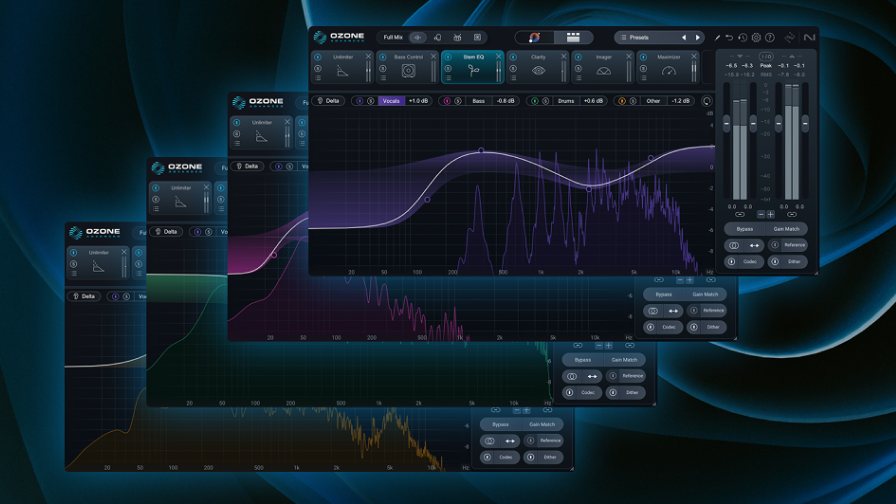This screenshot has height=504, width=896.
Task: Toggle the Delta button in front window
Action: (328, 101)
